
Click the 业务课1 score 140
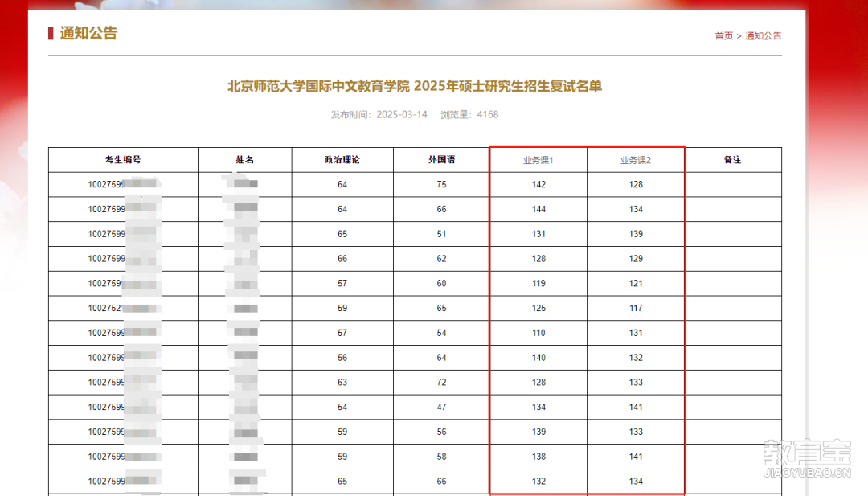pyautogui.click(x=538, y=358)
